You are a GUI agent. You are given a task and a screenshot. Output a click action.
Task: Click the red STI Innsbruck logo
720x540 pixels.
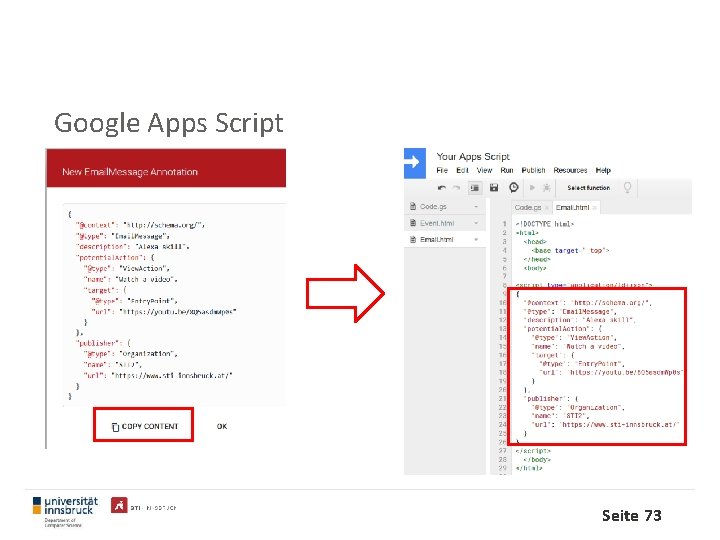coord(119,506)
